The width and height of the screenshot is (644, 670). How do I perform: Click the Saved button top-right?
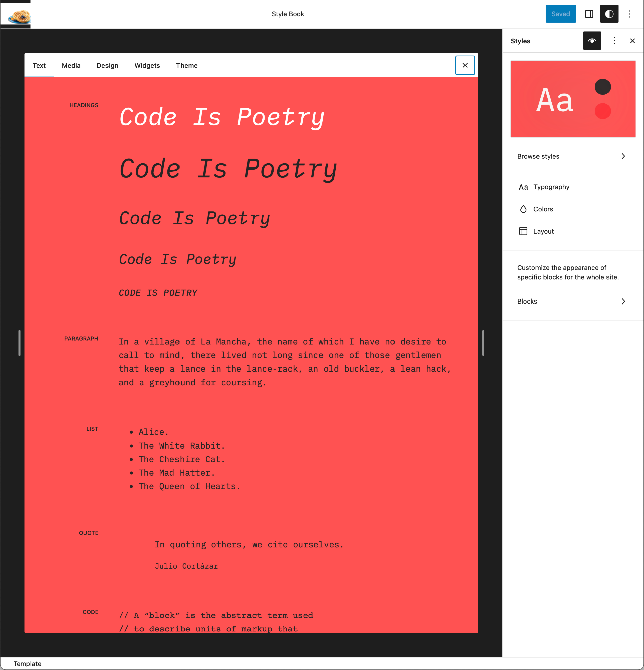click(560, 14)
